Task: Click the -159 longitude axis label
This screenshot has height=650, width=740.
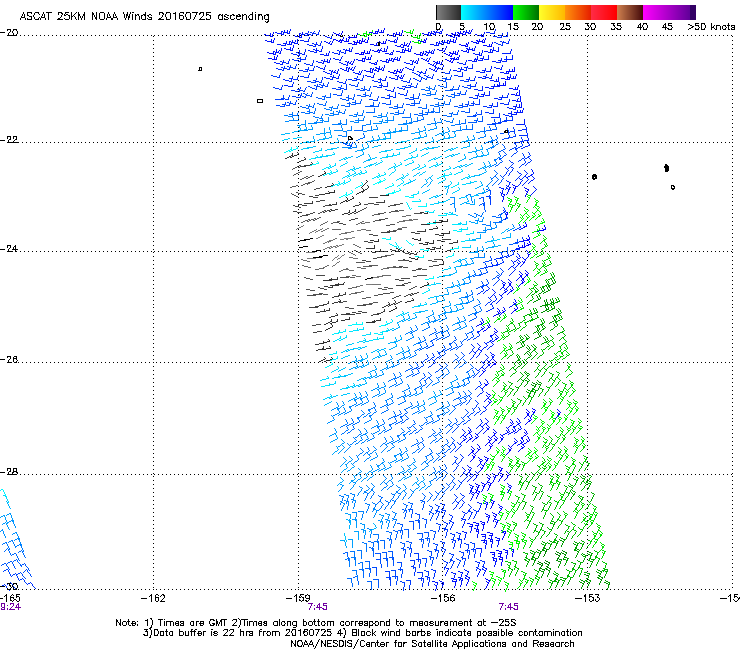Action: tap(298, 599)
